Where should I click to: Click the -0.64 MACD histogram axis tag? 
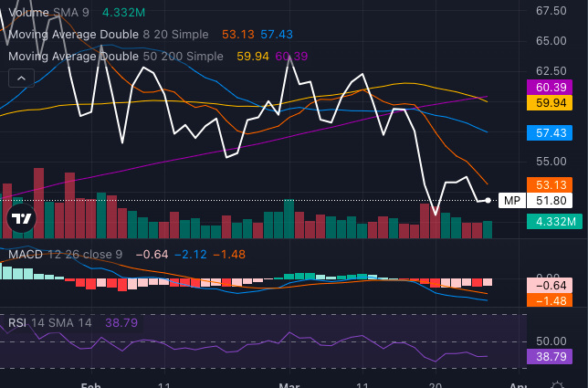[x=553, y=285]
